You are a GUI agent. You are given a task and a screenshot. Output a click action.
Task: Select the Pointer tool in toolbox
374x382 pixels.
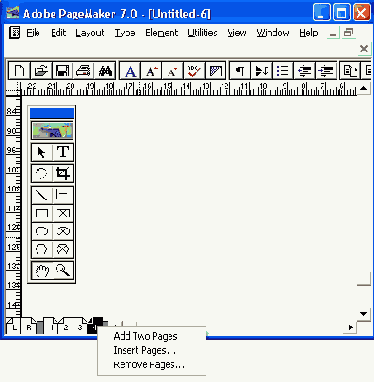pos(42,153)
